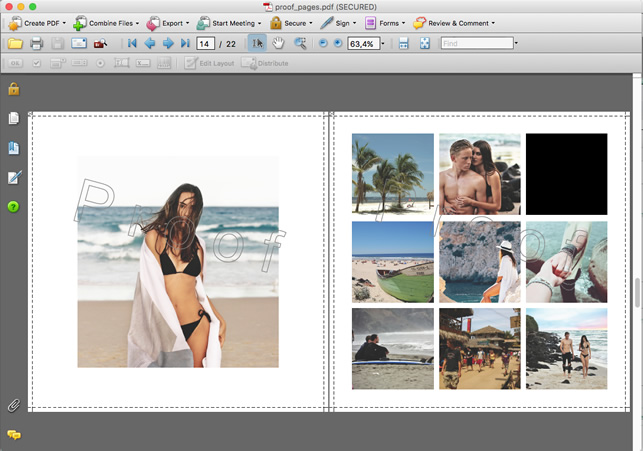Go to the previous page
Image resolution: width=643 pixels, height=451 pixels.
pyautogui.click(x=150, y=43)
